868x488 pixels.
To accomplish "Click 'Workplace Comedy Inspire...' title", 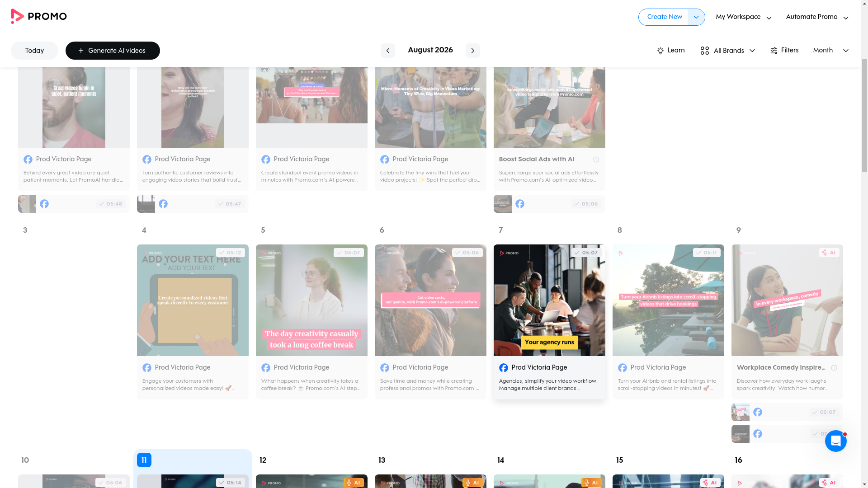I will pyautogui.click(x=781, y=368).
